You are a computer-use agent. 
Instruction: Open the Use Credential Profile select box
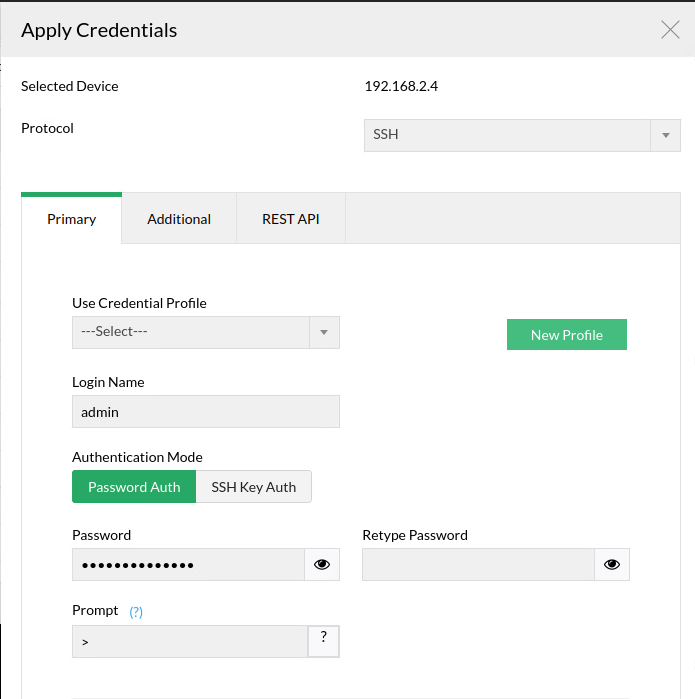[191, 332]
